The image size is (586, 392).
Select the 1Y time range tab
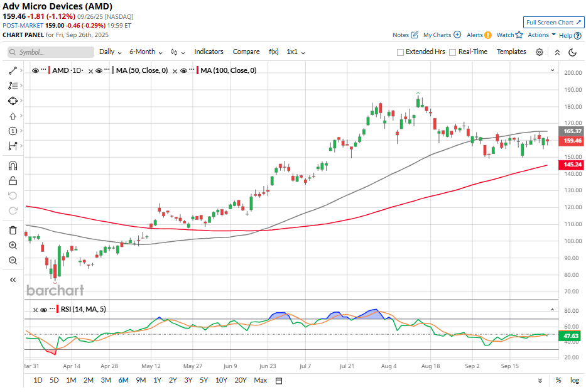click(x=157, y=380)
